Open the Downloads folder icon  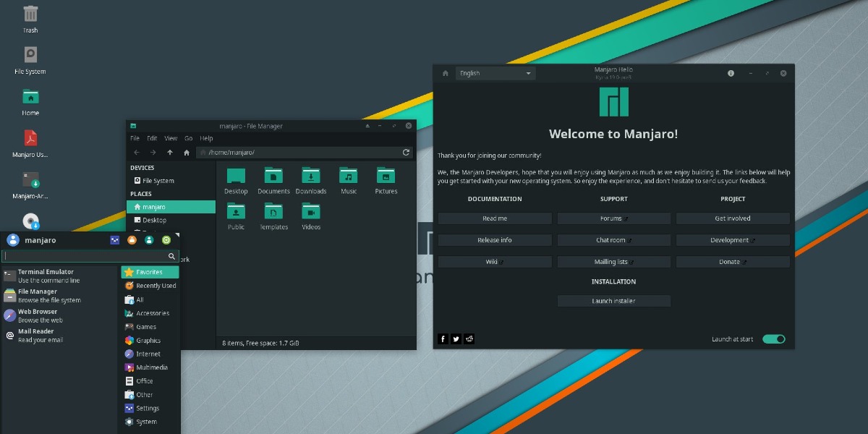(311, 177)
